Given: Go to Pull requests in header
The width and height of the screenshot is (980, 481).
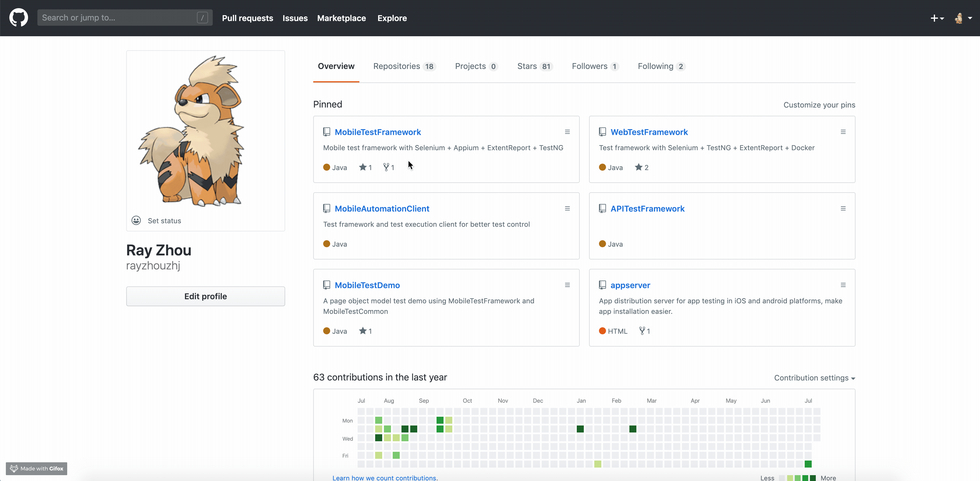Looking at the screenshot, I should pos(247,18).
